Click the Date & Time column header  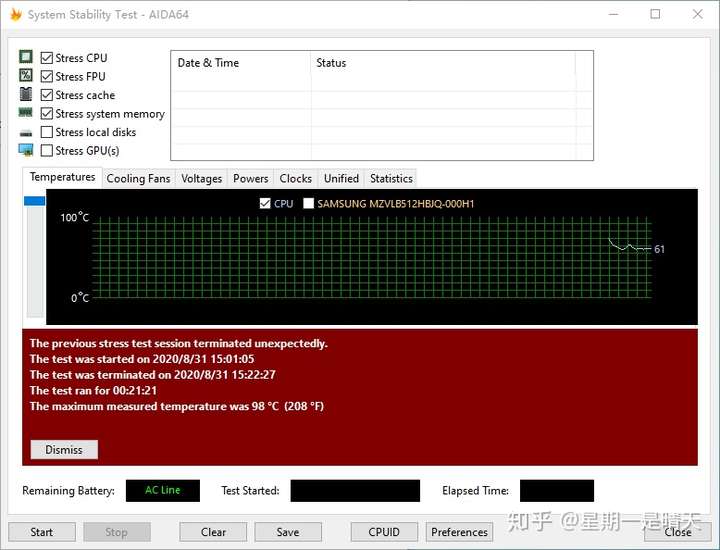pyautogui.click(x=241, y=63)
